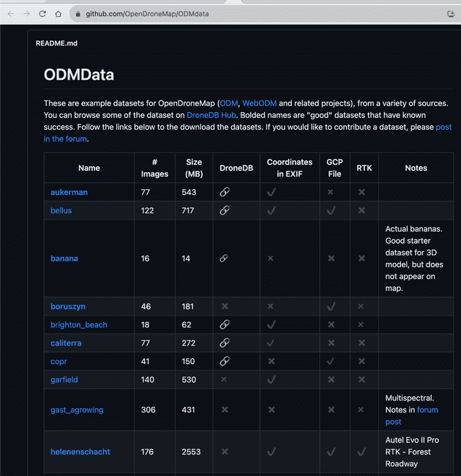Click the boruszyn DroneDB cross mark
The height and width of the screenshot is (476, 461).
coord(225,306)
